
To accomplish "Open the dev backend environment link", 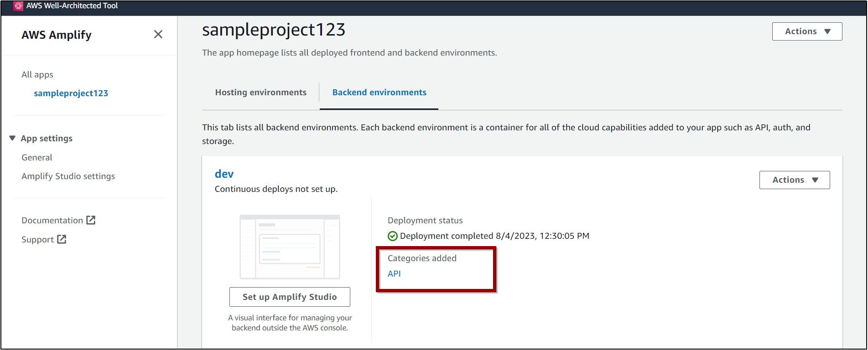I will (x=224, y=174).
